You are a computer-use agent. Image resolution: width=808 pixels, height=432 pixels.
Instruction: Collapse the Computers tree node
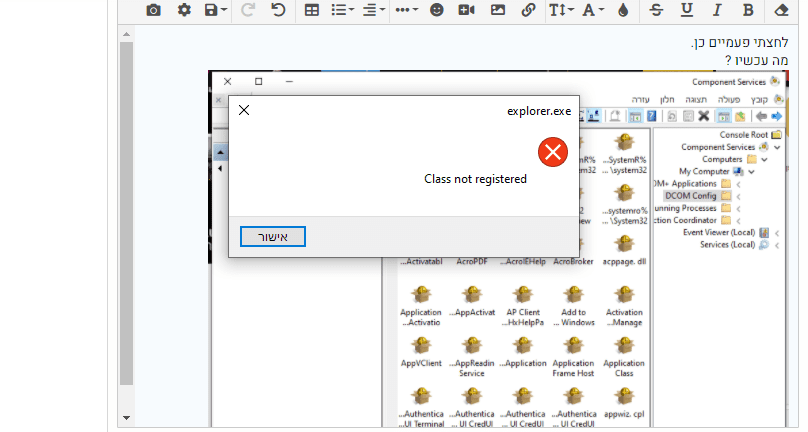click(764, 160)
